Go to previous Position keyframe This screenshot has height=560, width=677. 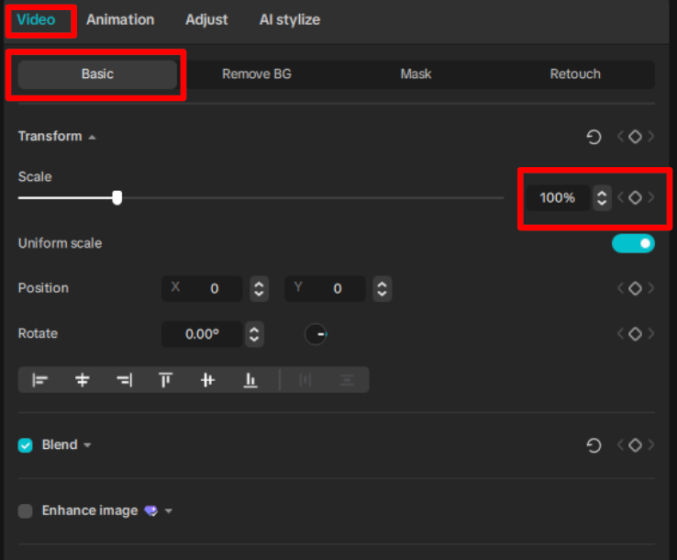point(620,288)
